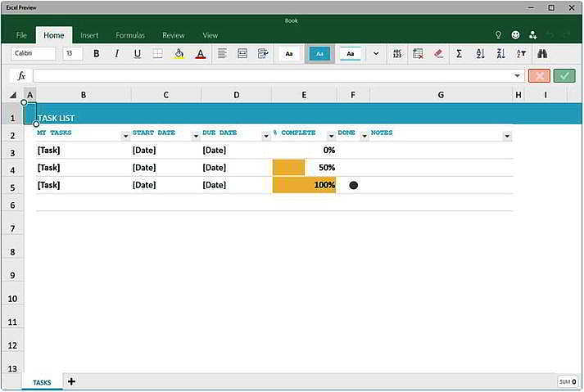This screenshot has height=392, width=584.
Task: Open the Formulas ribbon tab
Action: (x=130, y=35)
